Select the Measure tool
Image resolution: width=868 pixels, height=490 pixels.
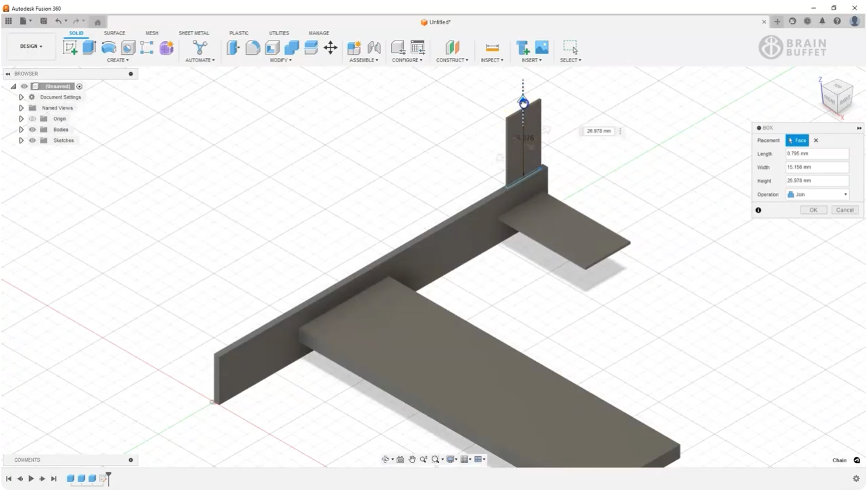click(x=492, y=47)
